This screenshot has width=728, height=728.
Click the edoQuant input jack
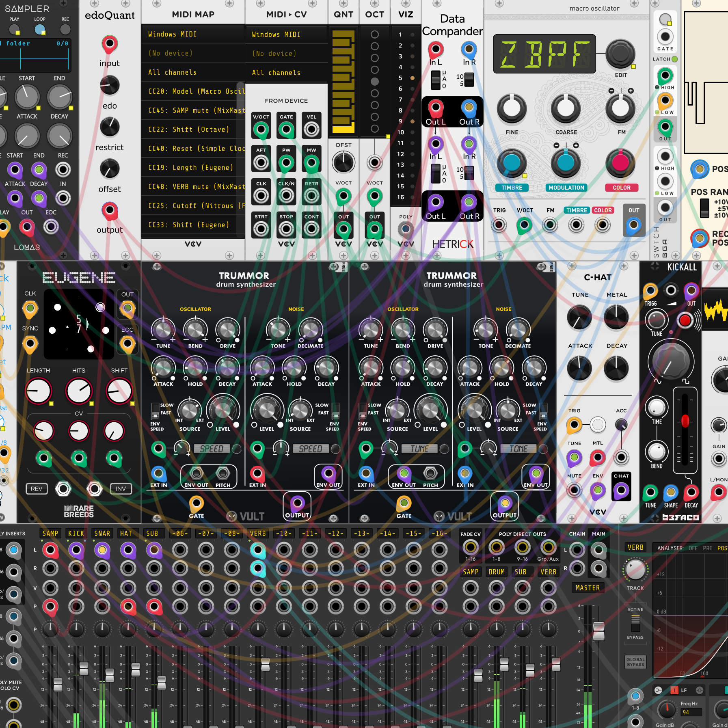pyautogui.click(x=109, y=43)
